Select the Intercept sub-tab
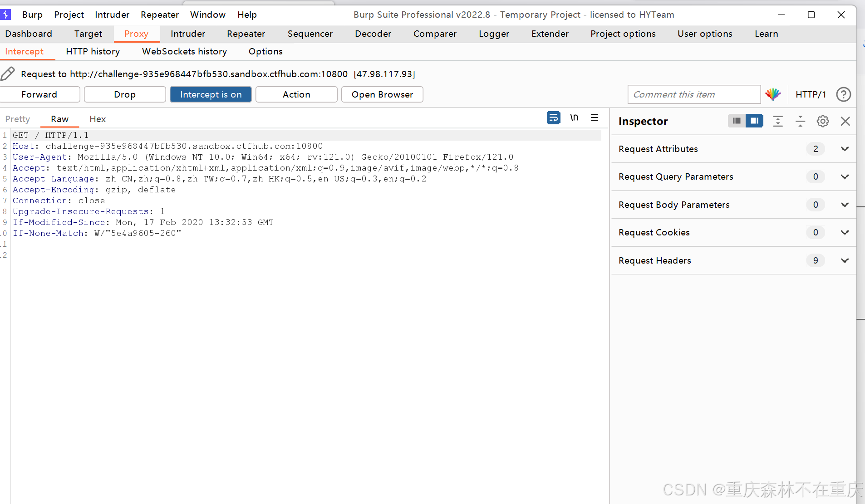This screenshot has width=865, height=504. (x=25, y=51)
